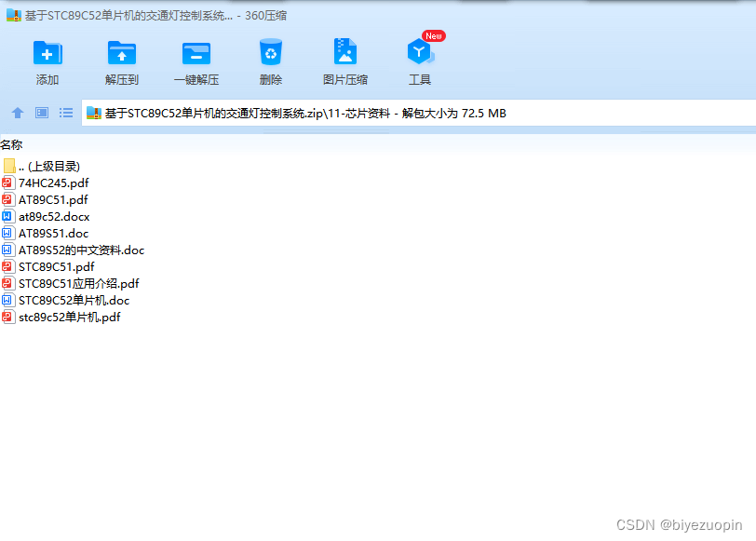Go up one level with arrow icon

pyautogui.click(x=18, y=113)
